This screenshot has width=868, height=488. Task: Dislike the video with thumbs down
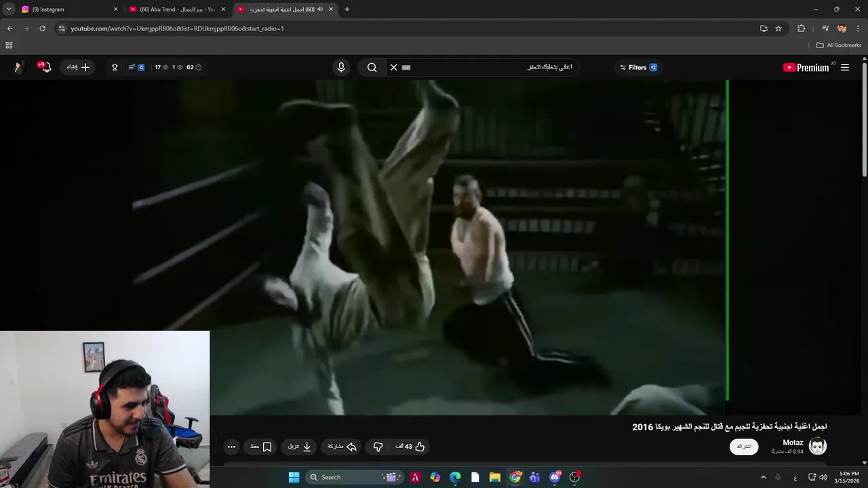(x=378, y=447)
